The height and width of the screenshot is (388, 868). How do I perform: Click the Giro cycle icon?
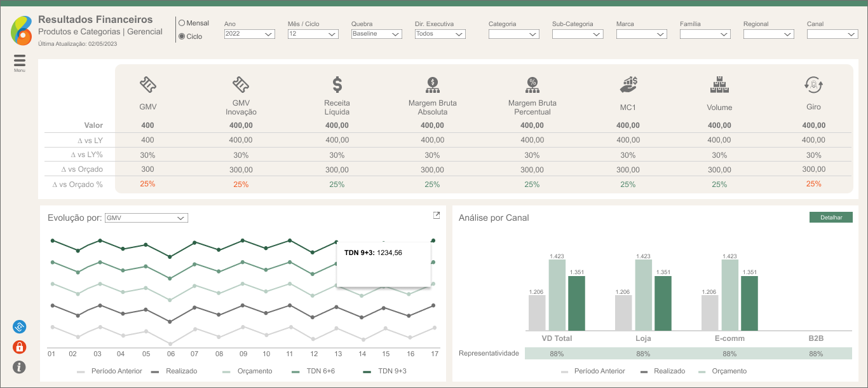tap(813, 84)
